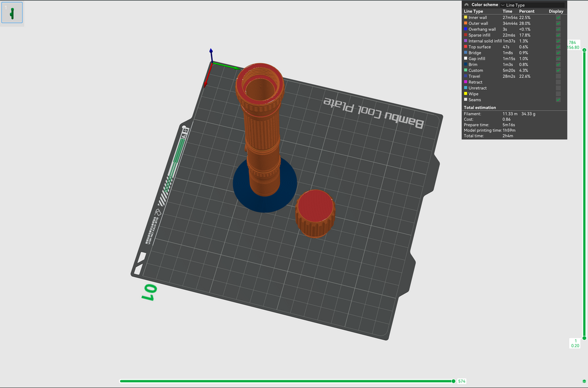The width and height of the screenshot is (588, 388).
Task: Enable the Wipe display checkbox
Action: pos(558,94)
